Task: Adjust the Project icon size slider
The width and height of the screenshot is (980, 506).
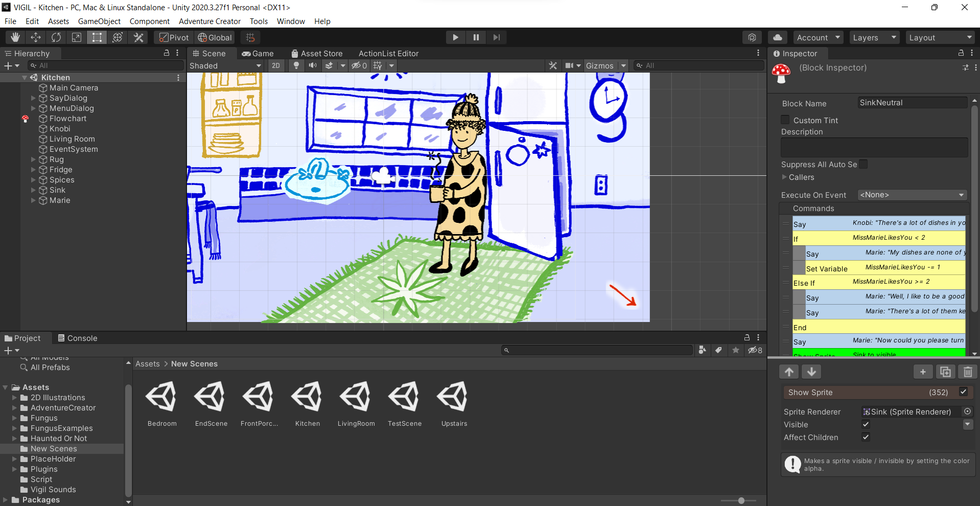Action: (x=741, y=500)
